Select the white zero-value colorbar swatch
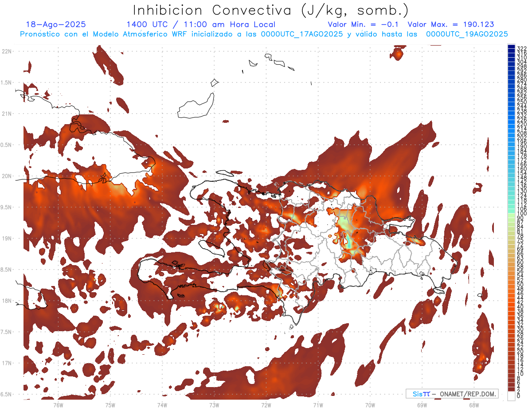This screenshot has width=532, height=411. [511, 396]
